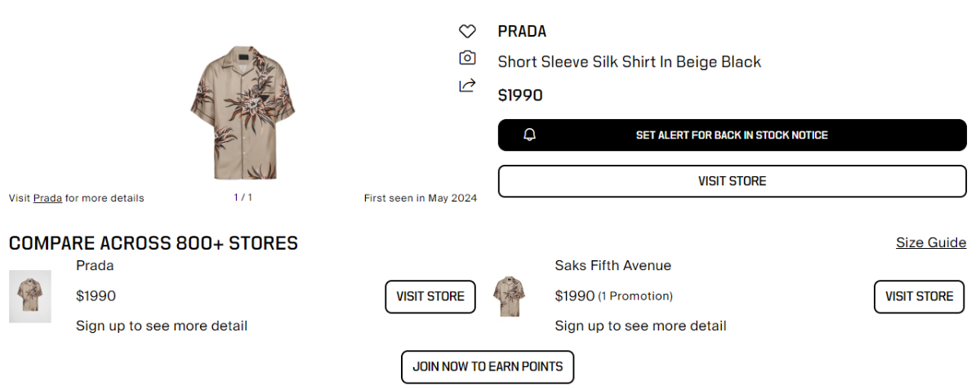Visit Store for Saks Fifth Avenue listing
The image size is (980, 390).
(x=919, y=296)
